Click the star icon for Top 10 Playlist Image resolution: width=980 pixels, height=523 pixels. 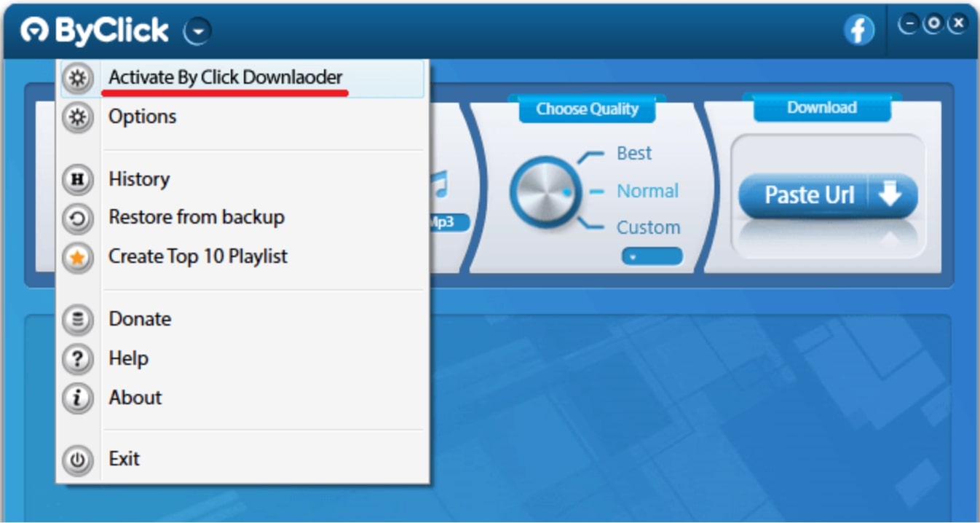click(x=78, y=257)
